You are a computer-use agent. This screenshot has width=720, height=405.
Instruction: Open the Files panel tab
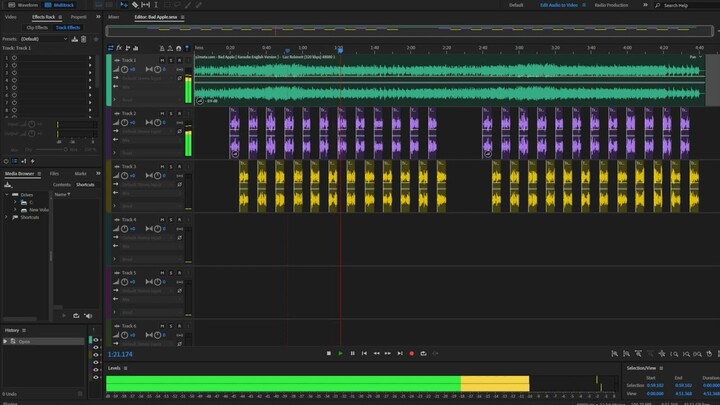54,174
